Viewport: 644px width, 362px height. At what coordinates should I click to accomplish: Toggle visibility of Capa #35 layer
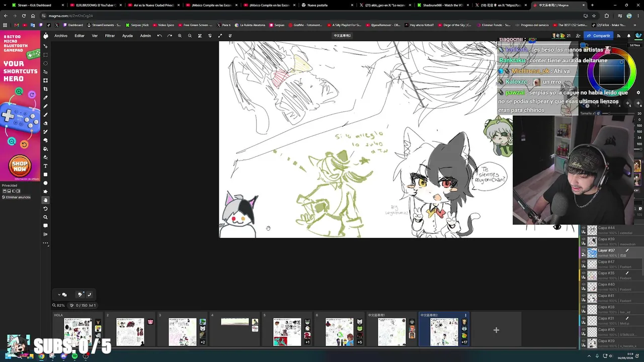[584, 274]
